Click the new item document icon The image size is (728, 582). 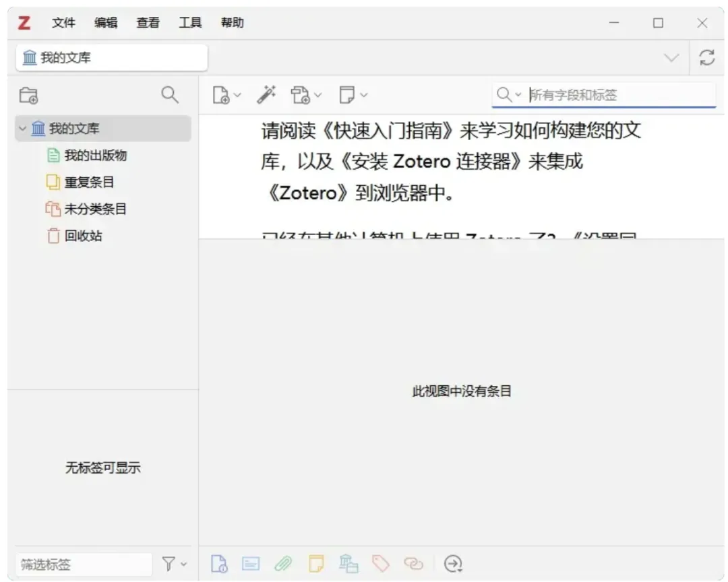pos(221,95)
